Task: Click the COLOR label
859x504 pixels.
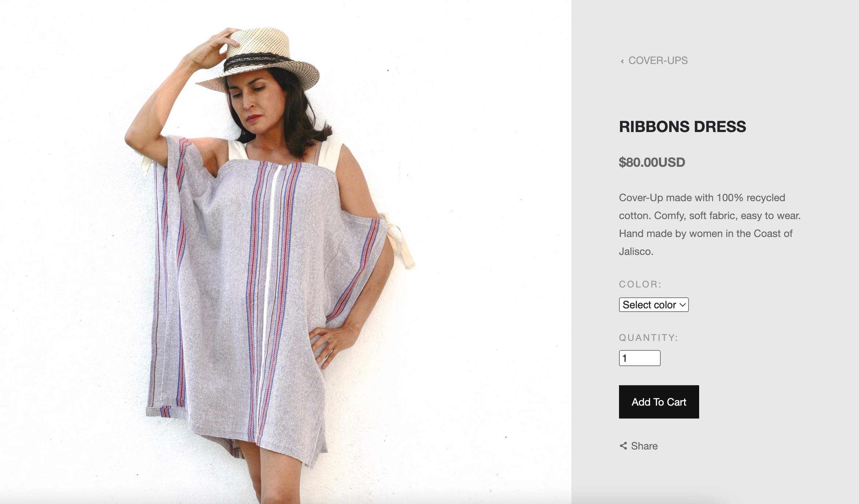Action: [640, 284]
